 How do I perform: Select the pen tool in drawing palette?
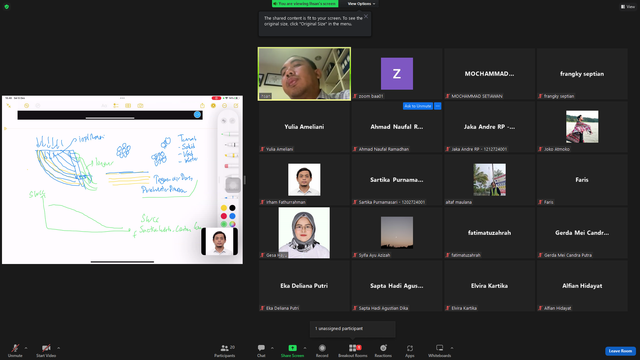[x=230, y=134]
